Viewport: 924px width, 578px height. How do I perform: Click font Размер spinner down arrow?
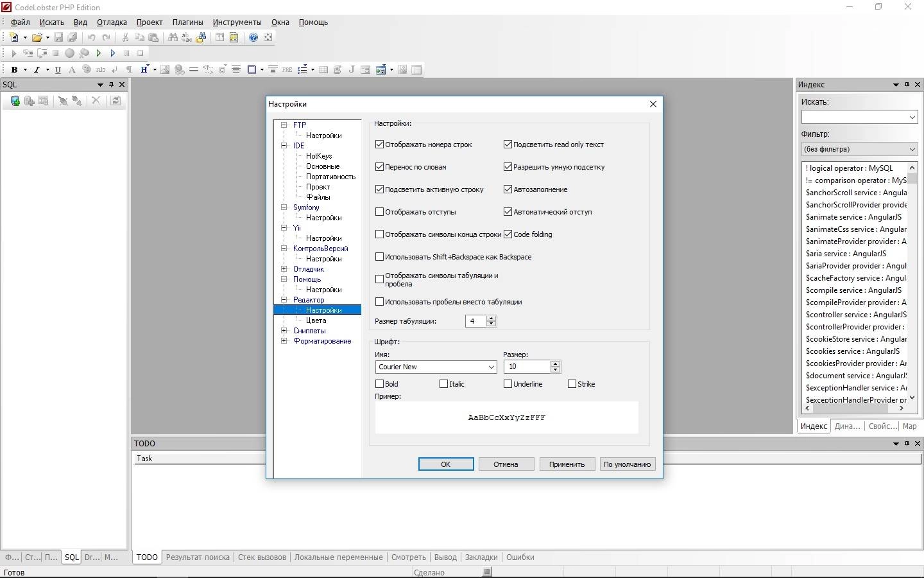pyautogui.click(x=556, y=369)
